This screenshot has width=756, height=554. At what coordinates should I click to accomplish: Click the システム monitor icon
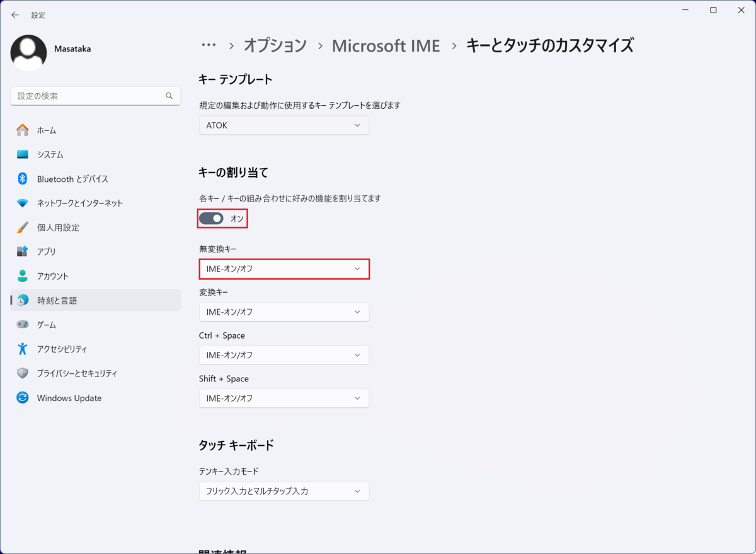point(23,154)
